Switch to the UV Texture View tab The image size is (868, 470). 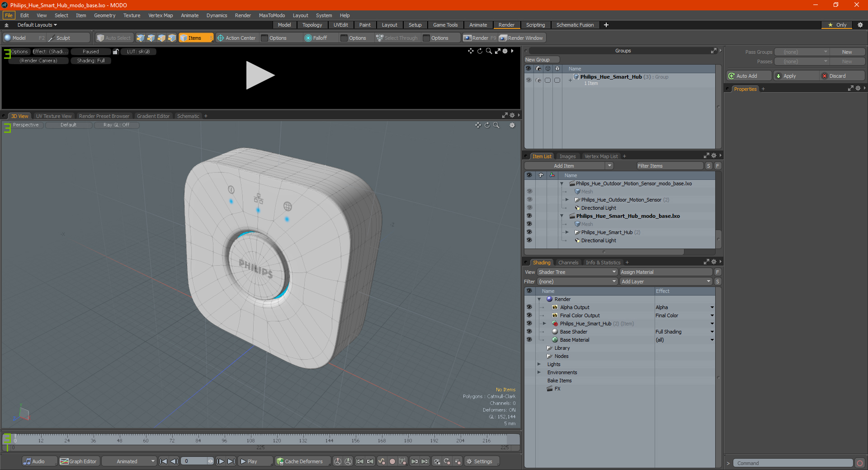tap(53, 116)
